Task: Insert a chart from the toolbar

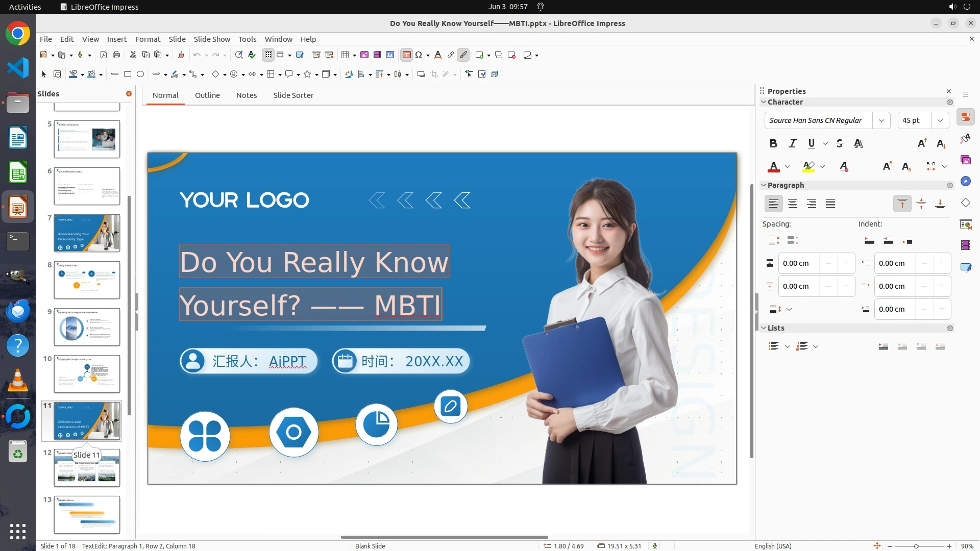Action: 390,55
